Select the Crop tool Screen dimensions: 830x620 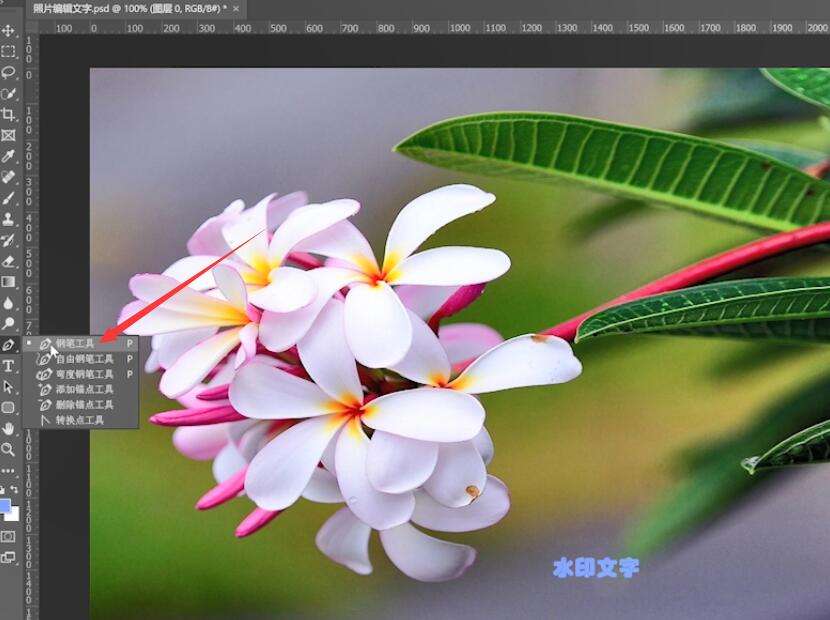point(8,114)
